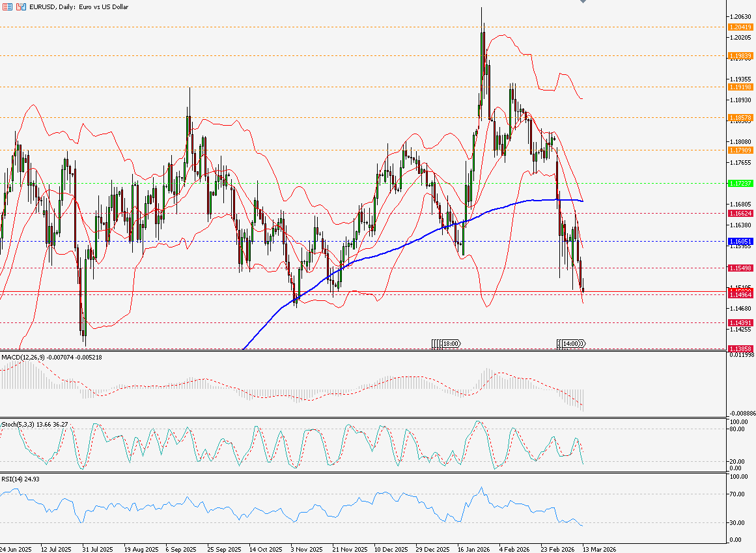Click the 13 Mar 2026 date label

[598, 548]
